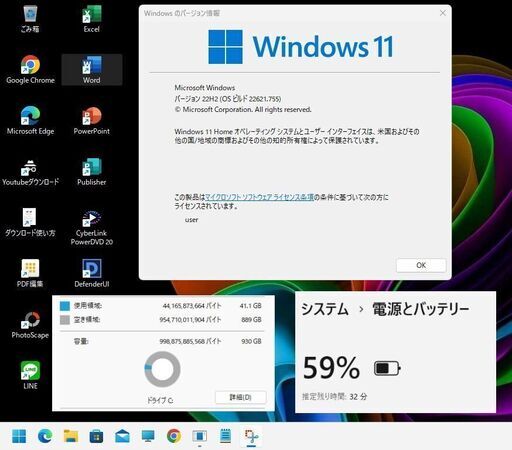Click the 空き領域 gray color swatch

(65, 320)
